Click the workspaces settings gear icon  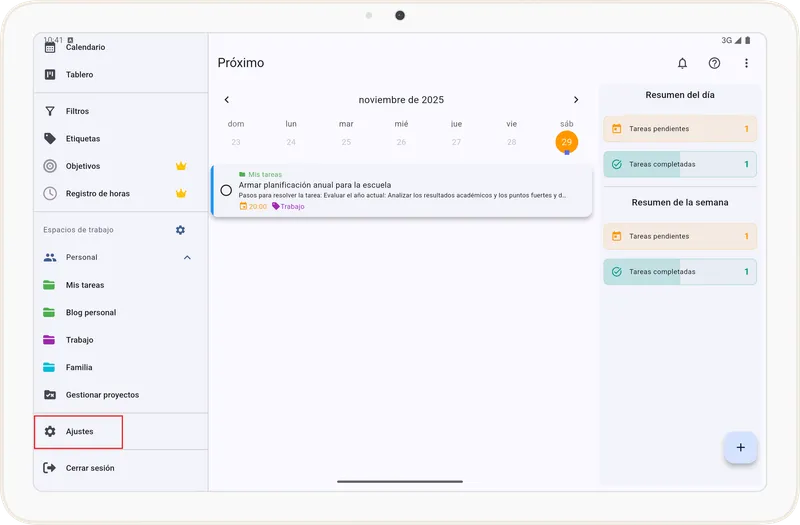(180, 230)
